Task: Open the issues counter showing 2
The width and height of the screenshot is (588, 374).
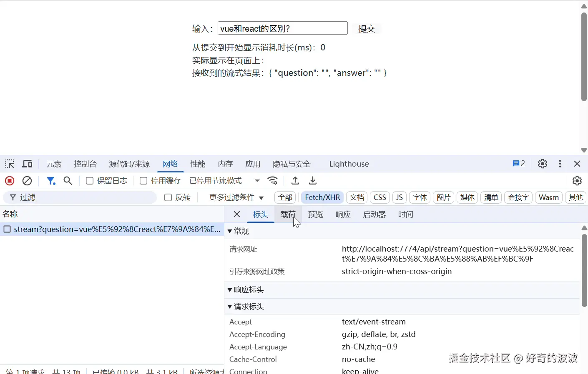Action: [519, 164]
